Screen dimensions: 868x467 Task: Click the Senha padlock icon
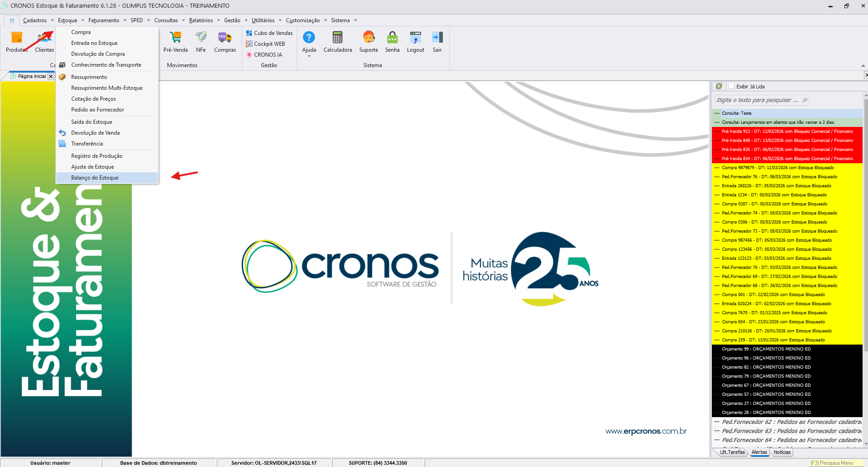[x=392, y=38]
